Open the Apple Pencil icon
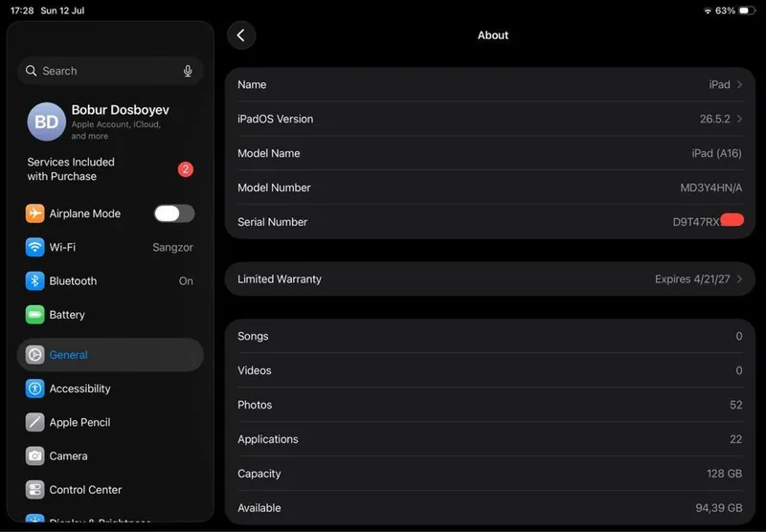Screen dimensions: 766x532 34,422
